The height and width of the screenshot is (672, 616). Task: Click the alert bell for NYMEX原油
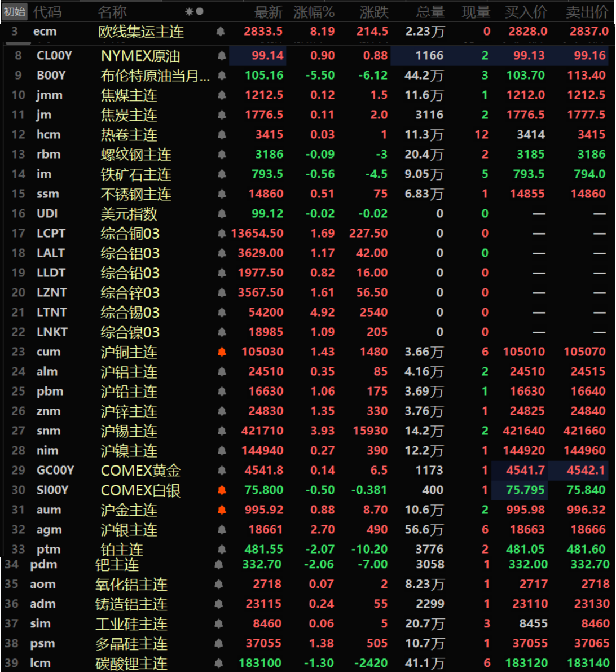pyautogui.click(x=222, y=55)
